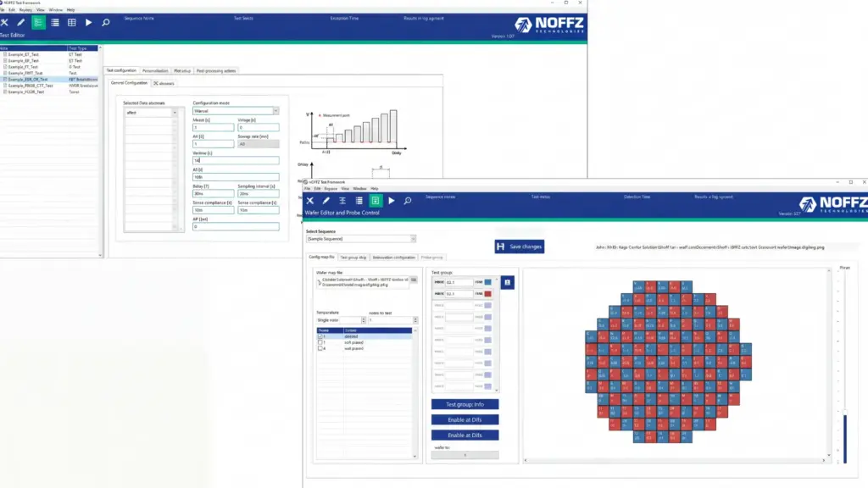Click the NOFFZ logo in the Wafer Editor window
The height and width of the screenshot is (488, 868).
(833, 203)
